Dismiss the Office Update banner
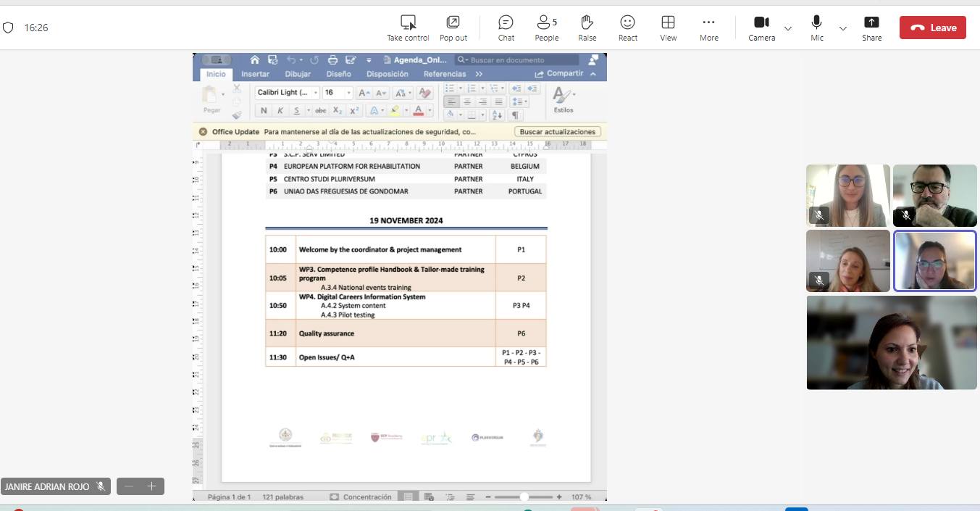This screenshot has height=511, width=980. (x=203, y=132)
